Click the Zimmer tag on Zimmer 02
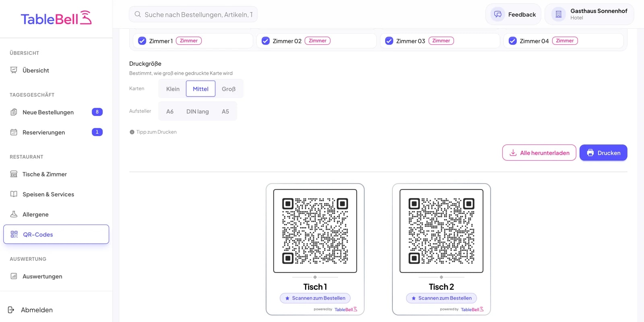Screen dimensions: 644x322 (318, 41)
